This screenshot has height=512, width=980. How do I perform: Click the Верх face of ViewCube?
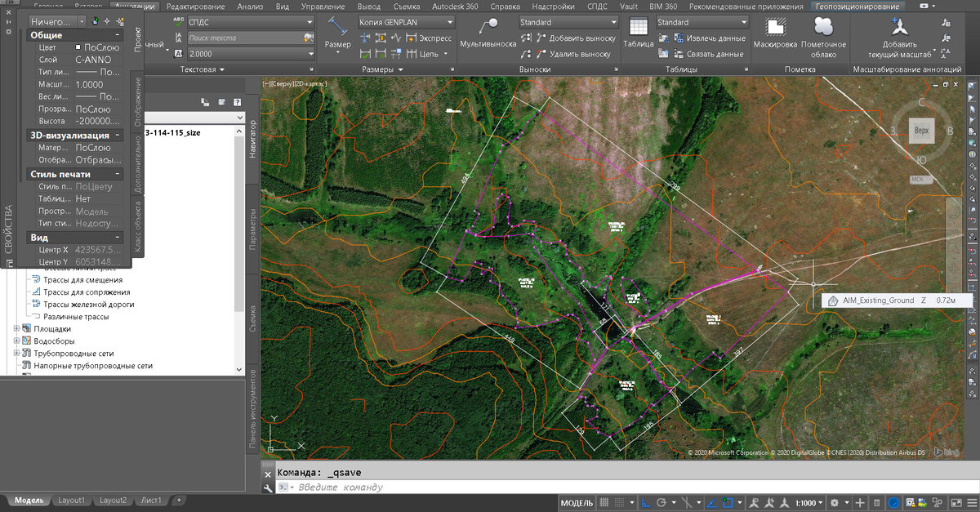(921, 130)
